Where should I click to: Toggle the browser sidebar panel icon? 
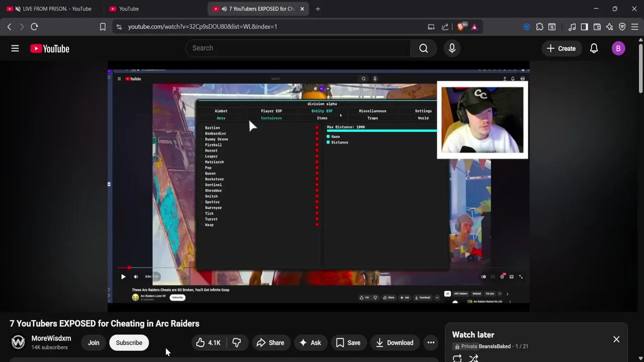click(x=584, y=27)
